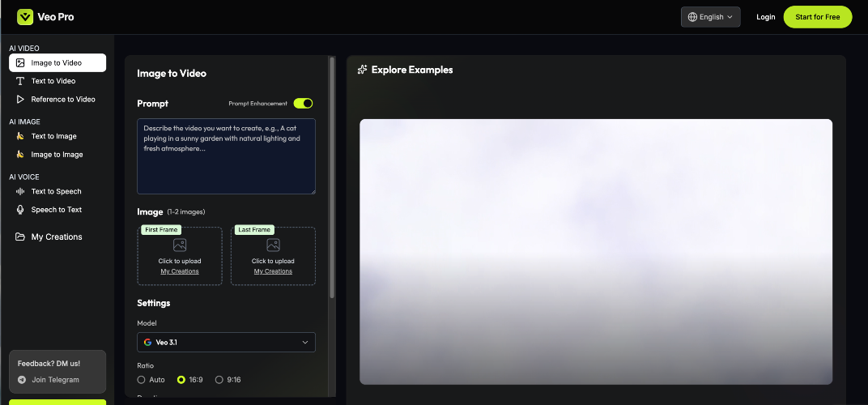Click the First Frame upload image icon
The width and height of the screenshot is (868, 405).
pos(180,245)
